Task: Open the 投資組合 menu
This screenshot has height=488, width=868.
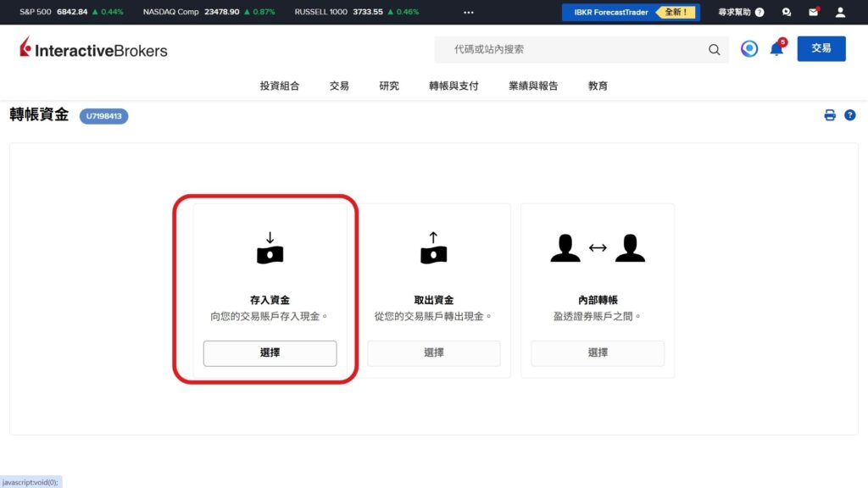Action: (280, 86)
